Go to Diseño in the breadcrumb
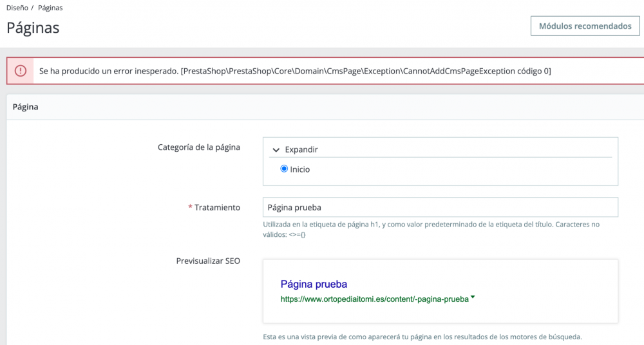644x345 pixels. tap(17, 8)
